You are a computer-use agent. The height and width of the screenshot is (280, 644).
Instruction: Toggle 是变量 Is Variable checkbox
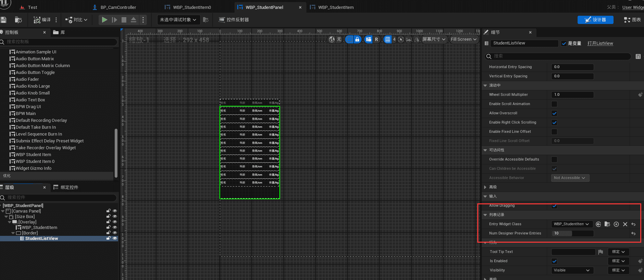[564, 43]
